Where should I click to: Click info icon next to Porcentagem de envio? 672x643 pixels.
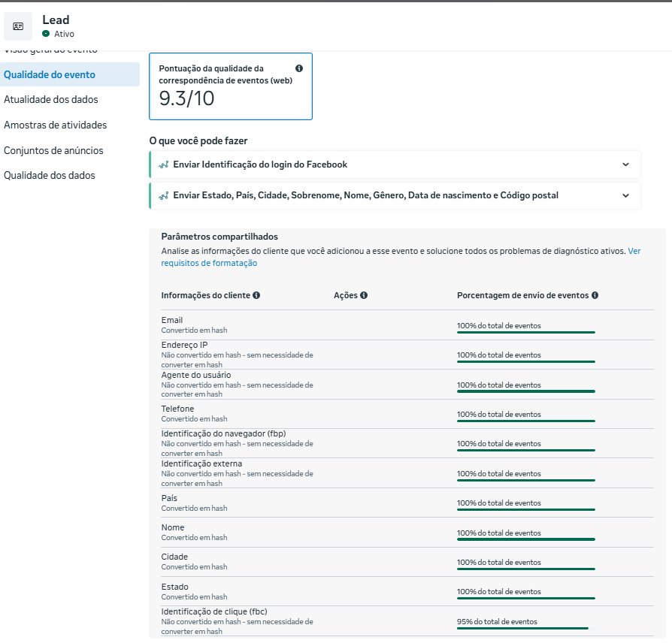[595, 296]
